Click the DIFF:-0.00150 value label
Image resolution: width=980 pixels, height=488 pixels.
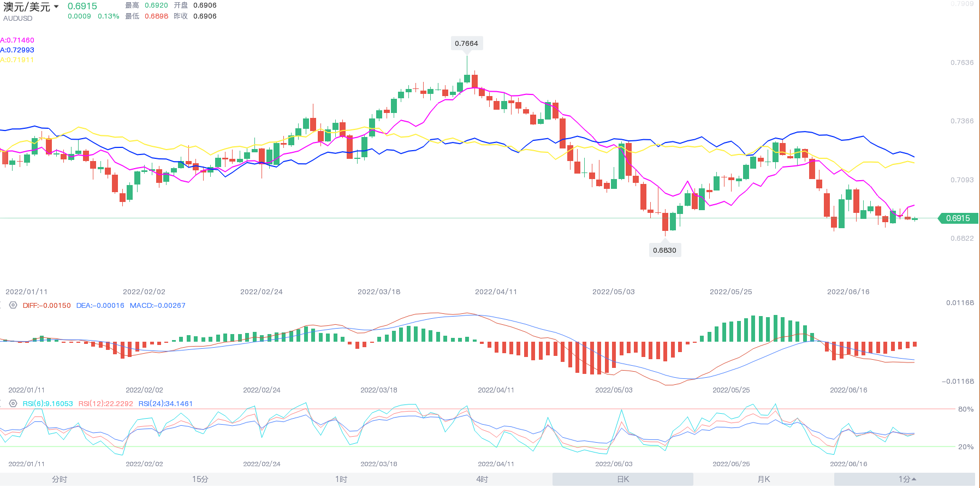tap(47, 306)
